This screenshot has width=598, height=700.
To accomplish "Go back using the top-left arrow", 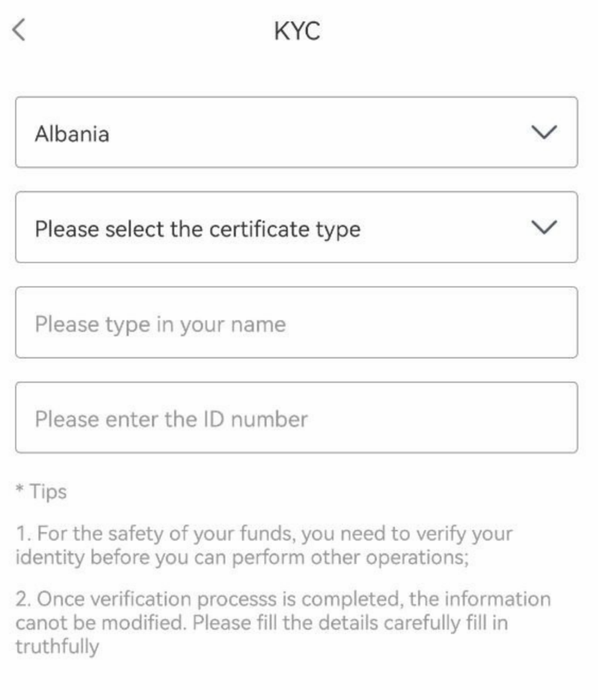I will pos(19,30).
